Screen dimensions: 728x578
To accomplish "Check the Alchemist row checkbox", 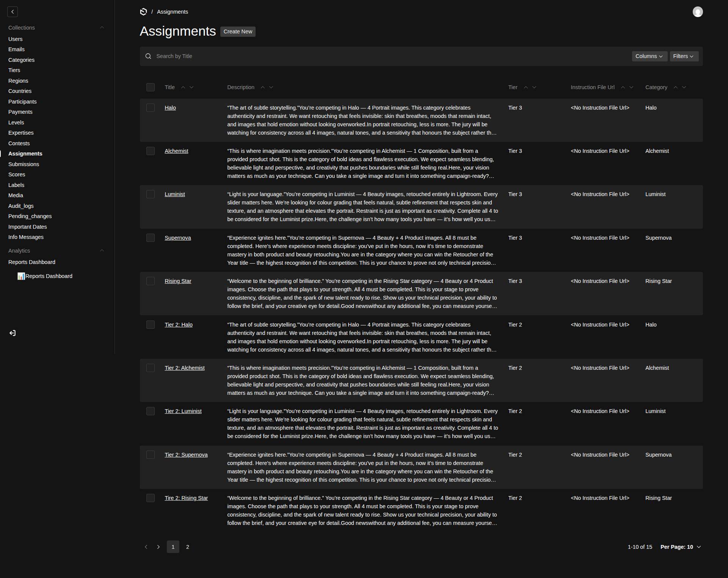I will [x=151, y=151].
